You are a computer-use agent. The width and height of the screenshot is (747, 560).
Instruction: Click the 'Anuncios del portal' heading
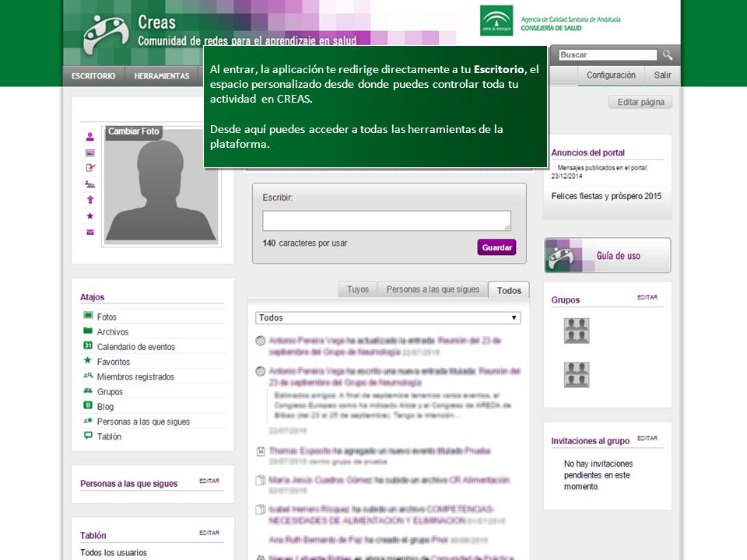coord(588,152)
